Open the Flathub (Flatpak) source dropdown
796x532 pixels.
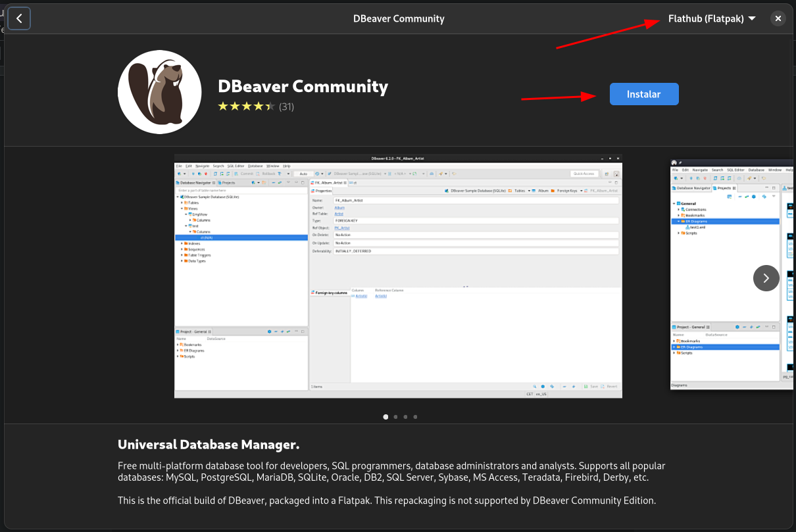click(712, 18)
